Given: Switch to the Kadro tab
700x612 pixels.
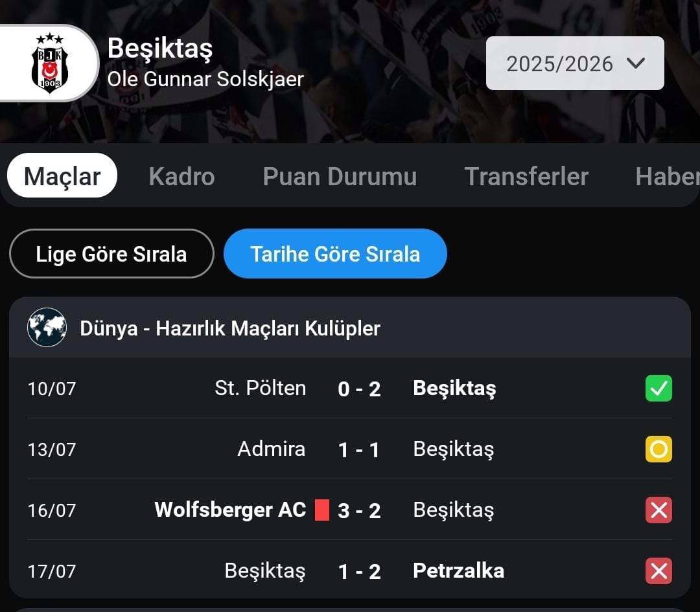Looking at the screenshot, I should (x=181, y=176).
